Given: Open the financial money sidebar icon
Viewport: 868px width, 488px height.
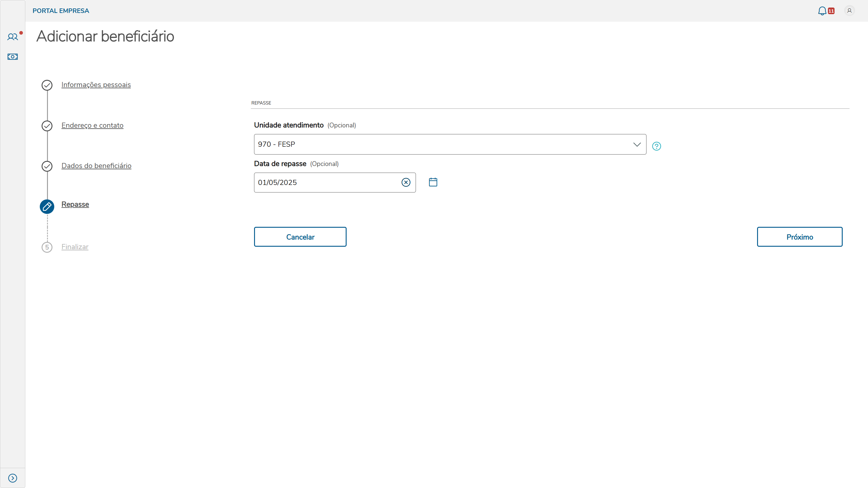Looking at the screenshot, I should tap(12, 57).
